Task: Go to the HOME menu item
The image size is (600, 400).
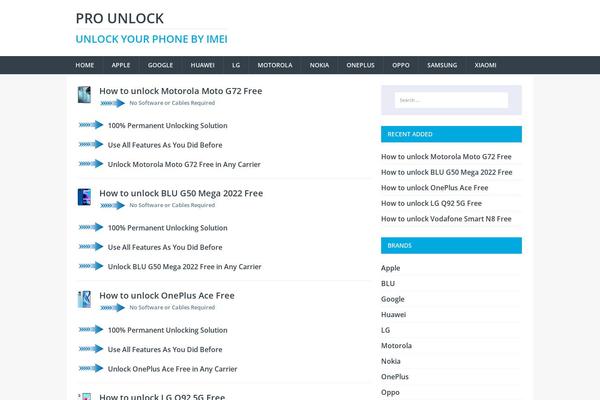Action: click(x=85, y=65)
